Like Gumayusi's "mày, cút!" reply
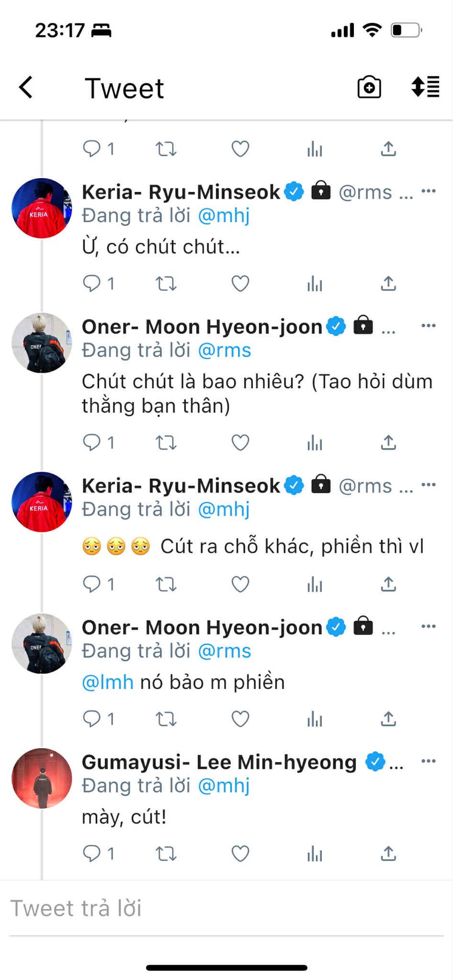This screenshot has height=980, width=453. point(240,853)
